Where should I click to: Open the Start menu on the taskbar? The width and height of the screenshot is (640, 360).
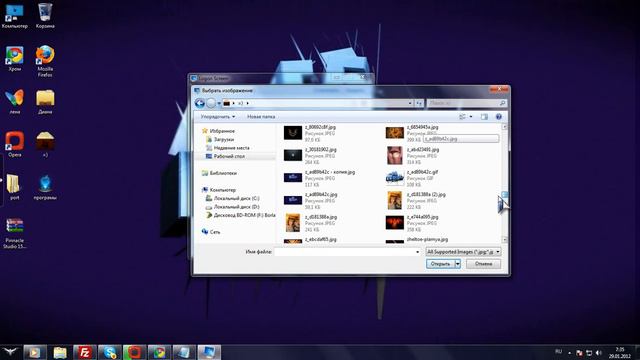tap(10, 352)
